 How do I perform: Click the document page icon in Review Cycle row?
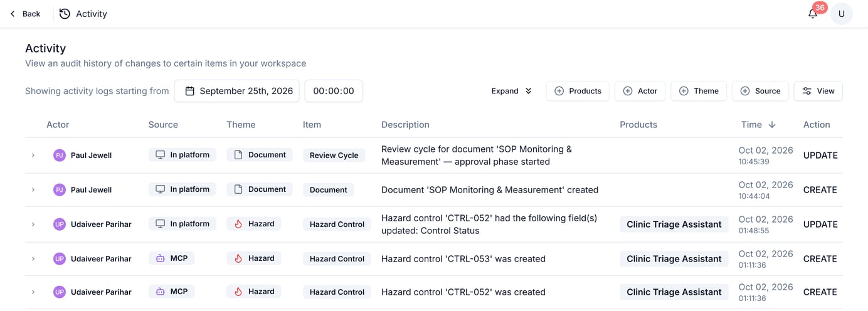pyautogui.click(x=238, y=154)
